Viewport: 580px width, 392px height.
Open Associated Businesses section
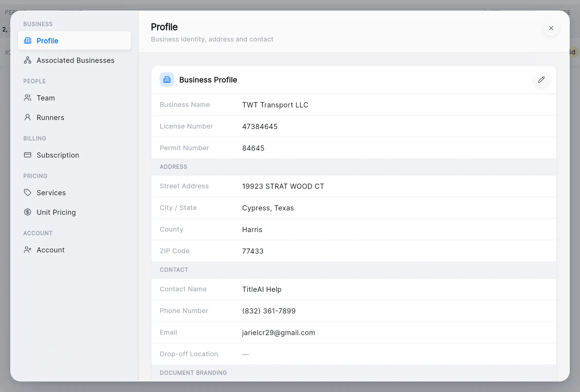pos(74,60)
